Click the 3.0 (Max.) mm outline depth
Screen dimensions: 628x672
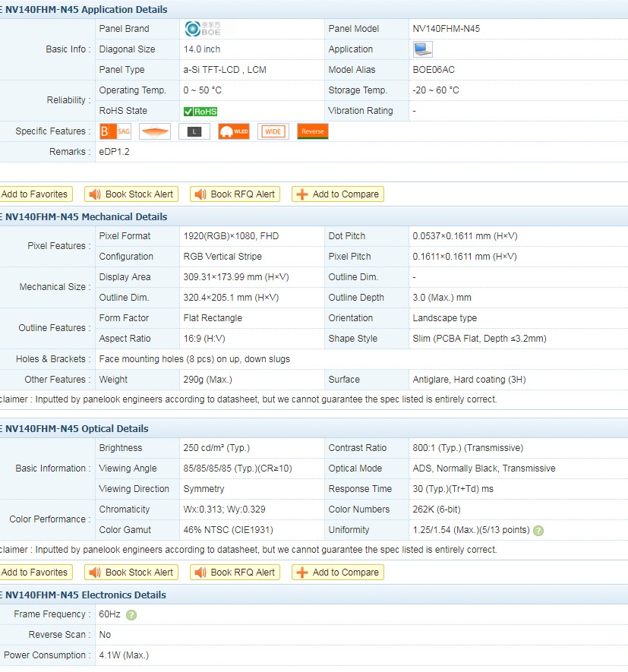click(x=442, y=298)
